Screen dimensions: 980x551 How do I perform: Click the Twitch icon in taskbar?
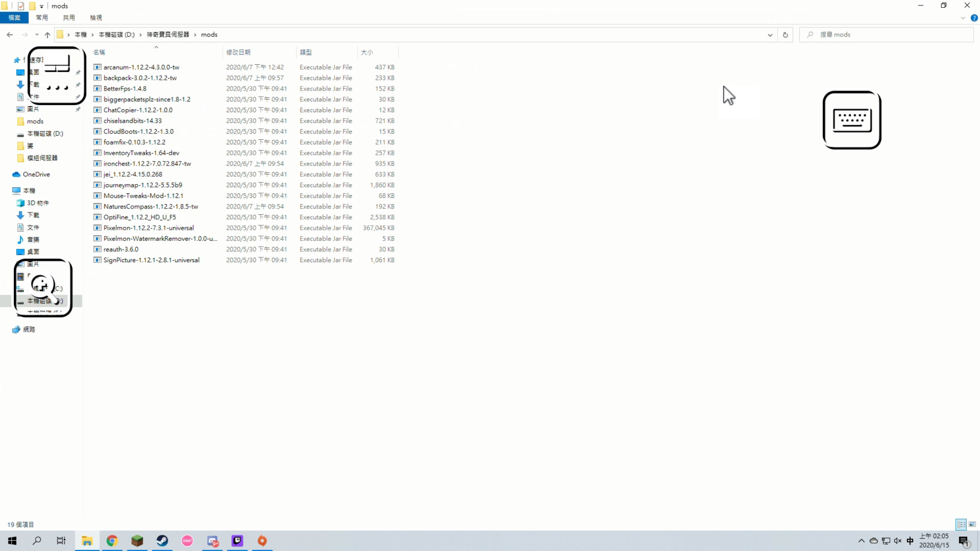(237, 541)
